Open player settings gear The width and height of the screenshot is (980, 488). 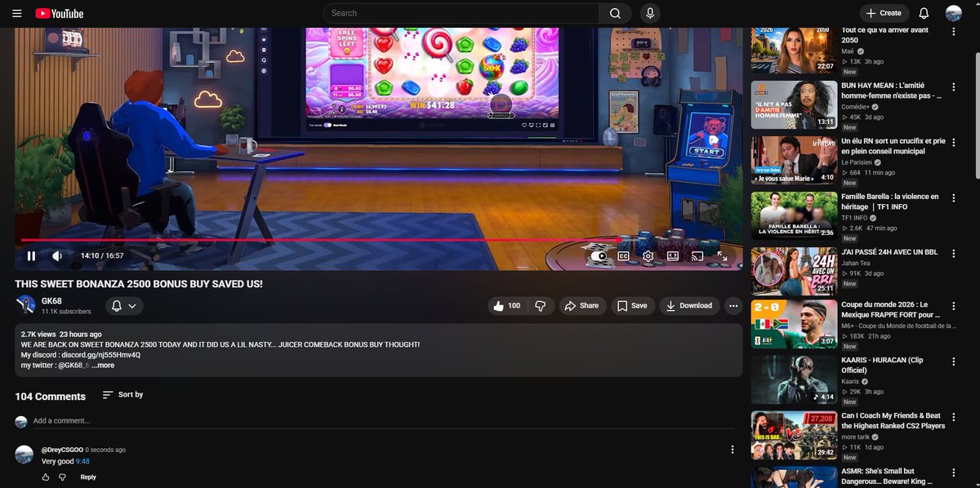click(x=648, y=255)
